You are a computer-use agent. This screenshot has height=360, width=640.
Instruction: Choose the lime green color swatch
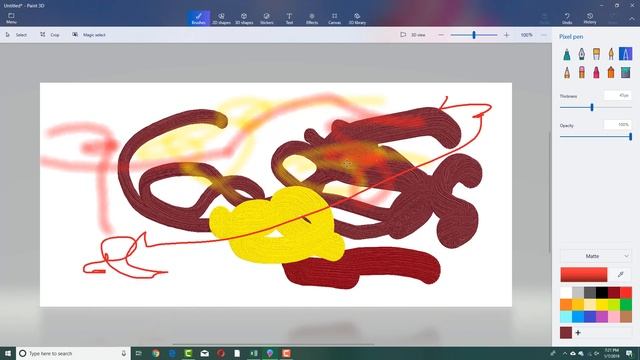[614, 304]
